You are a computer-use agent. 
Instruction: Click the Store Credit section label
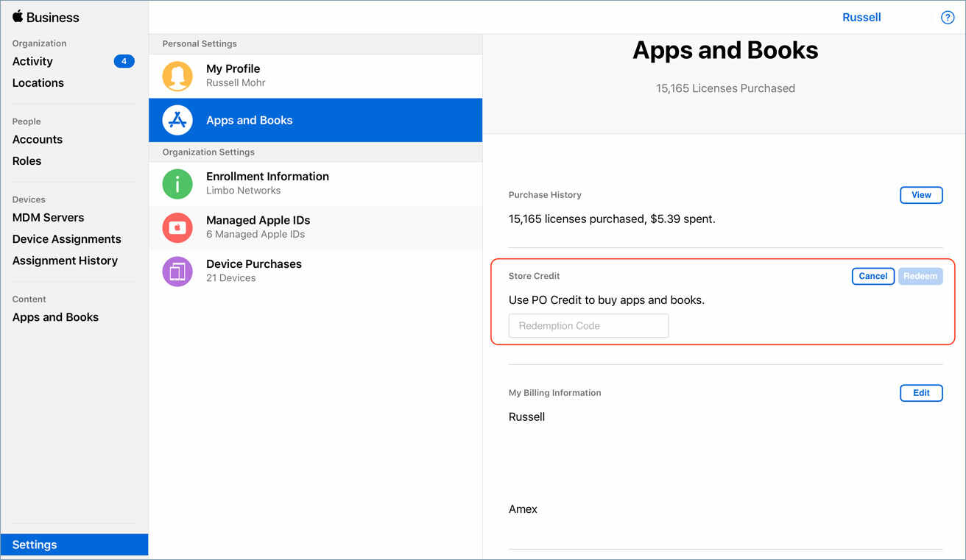(x=534, y=276)
